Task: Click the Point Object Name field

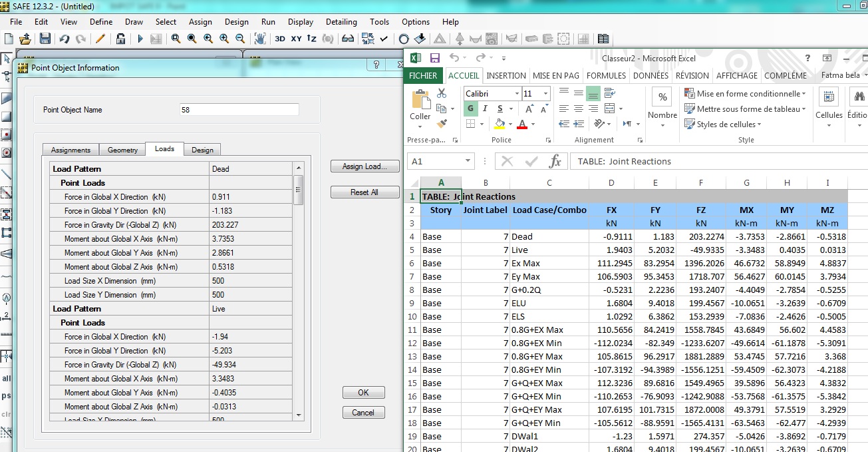Action: pos(239,110)
